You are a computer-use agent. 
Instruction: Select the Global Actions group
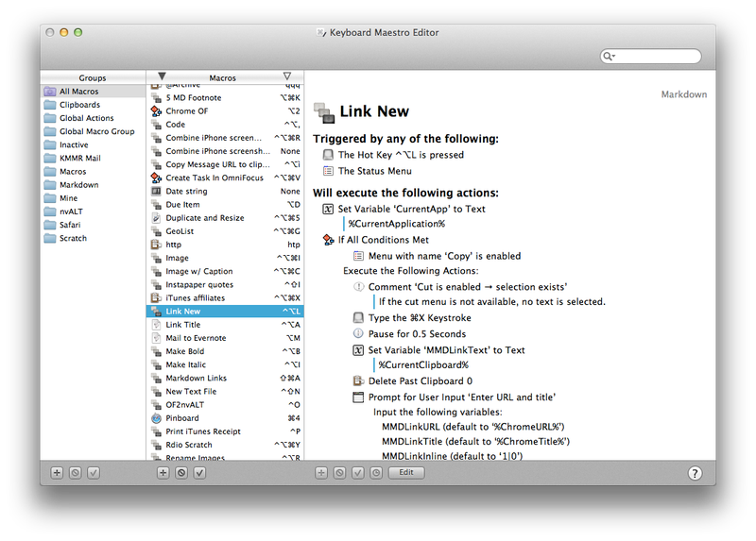click(x=93, y=118)
